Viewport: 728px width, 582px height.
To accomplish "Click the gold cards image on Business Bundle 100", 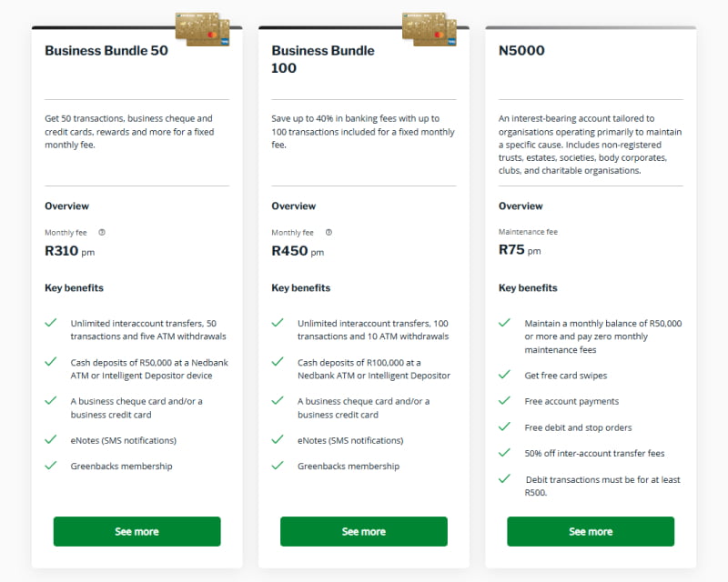I will click(430, 29).
